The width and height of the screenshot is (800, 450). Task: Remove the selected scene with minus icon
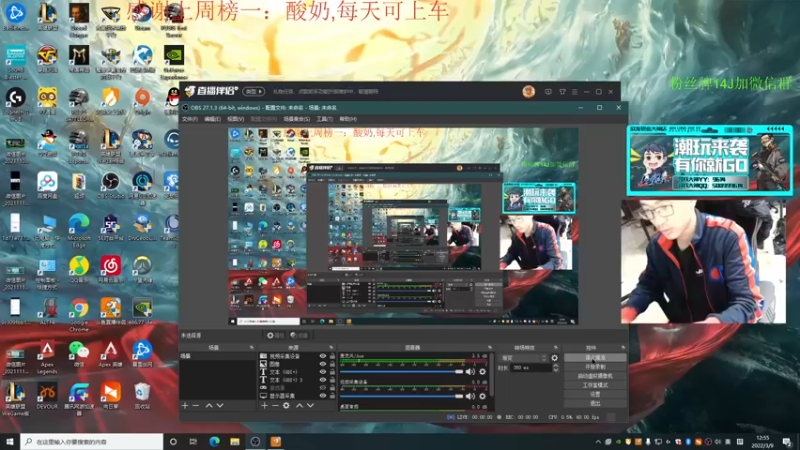click(196, 406)
